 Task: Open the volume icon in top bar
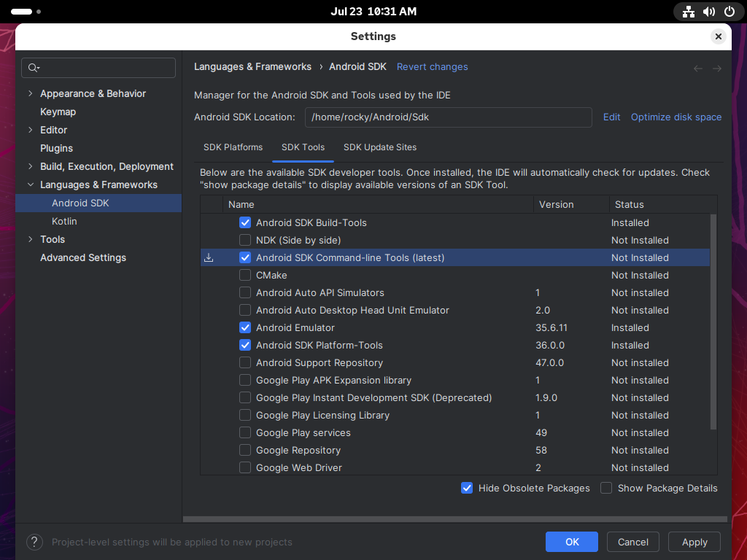click(709, 12)
